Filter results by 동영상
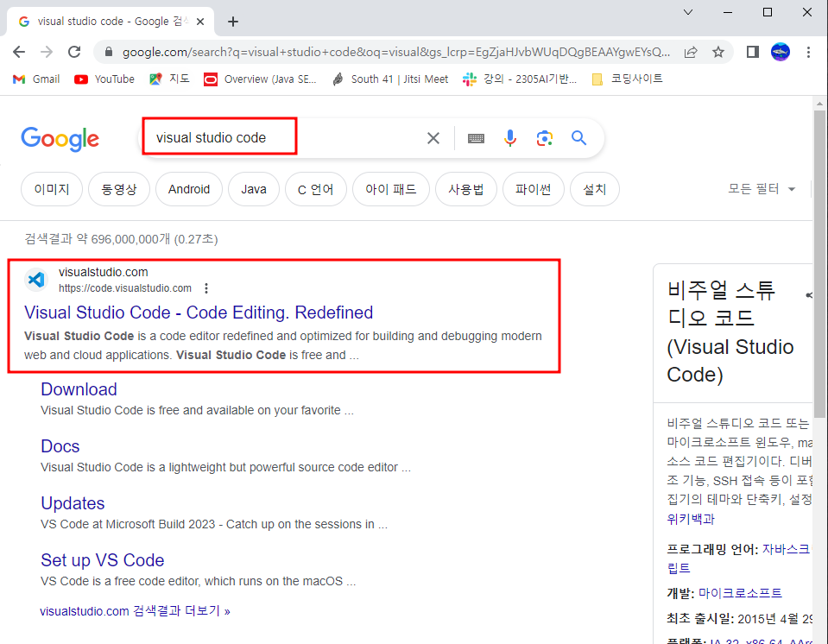Viewport: 828px width, 644px height. click(119, 189)
